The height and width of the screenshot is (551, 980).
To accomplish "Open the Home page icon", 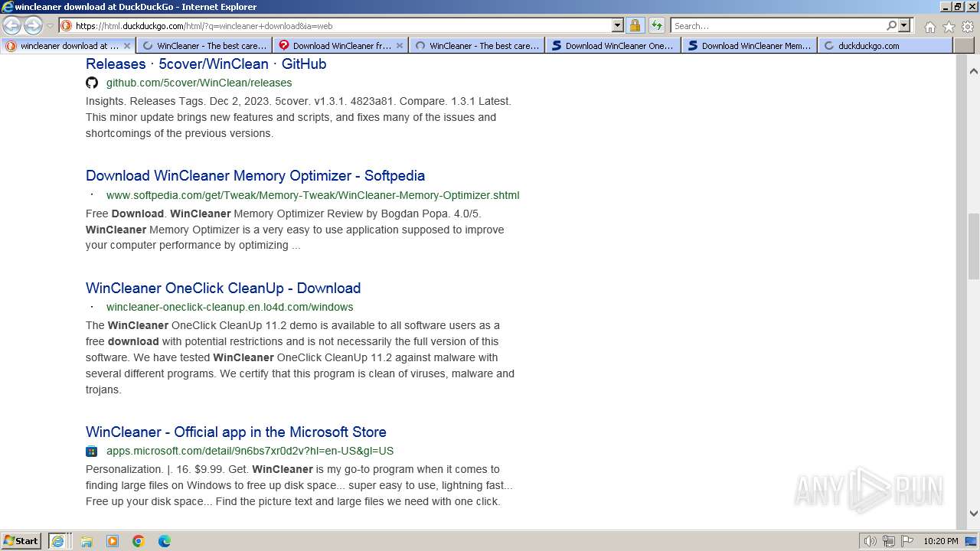I will coord(929,27).
